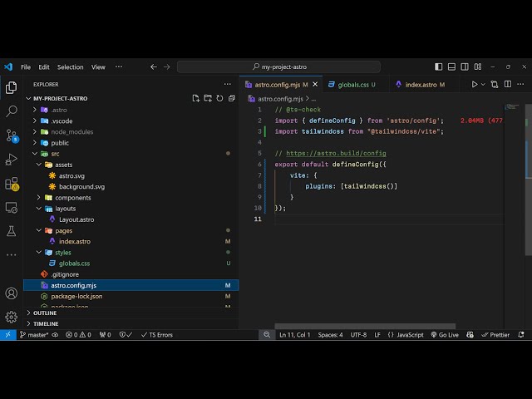Open remote window indicator in status bar
The width and height of the screenshot is (532, 399).
coord(8,334)
